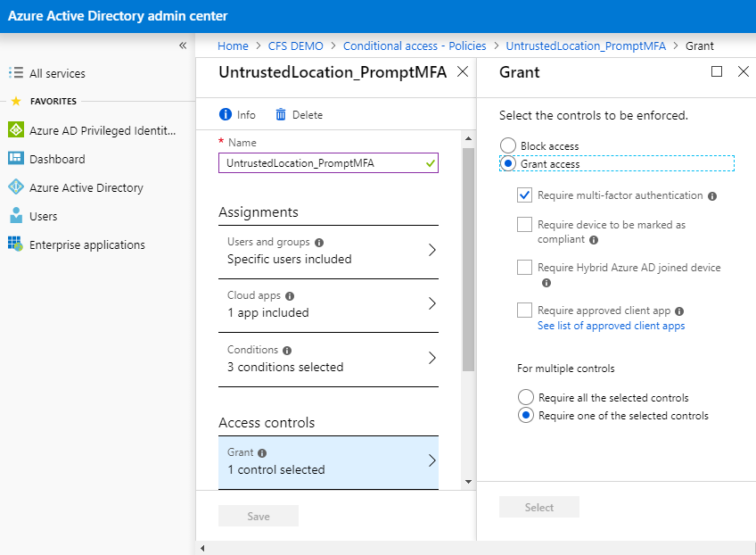Click the Delete trash can icon
The width and height of the screenshot is (756, 555).
(x=281, y=114)
